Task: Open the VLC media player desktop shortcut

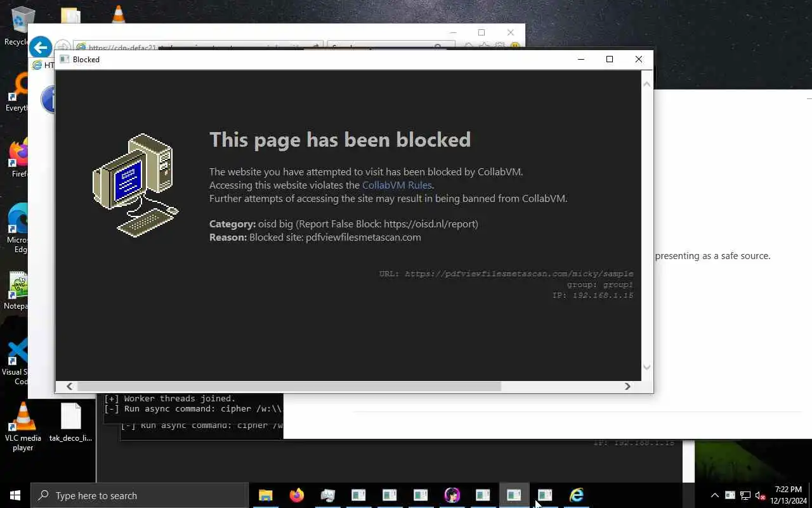Action: point(23,427)
